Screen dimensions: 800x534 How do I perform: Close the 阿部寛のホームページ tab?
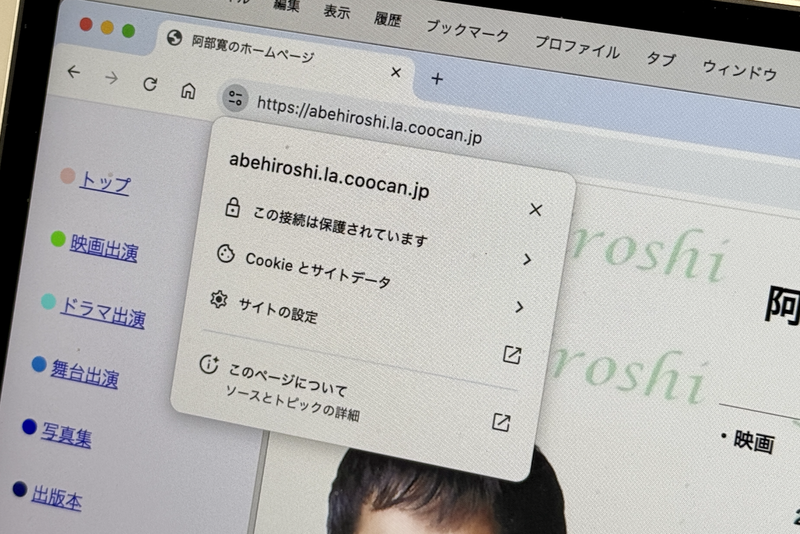pyautogui.click(x=395, y=72)
